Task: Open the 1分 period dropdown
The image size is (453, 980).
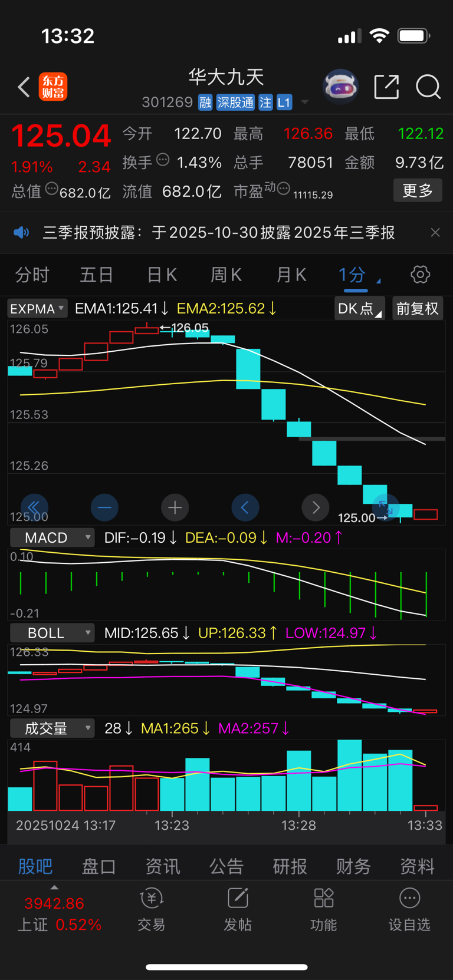Action: click(358, 275)
